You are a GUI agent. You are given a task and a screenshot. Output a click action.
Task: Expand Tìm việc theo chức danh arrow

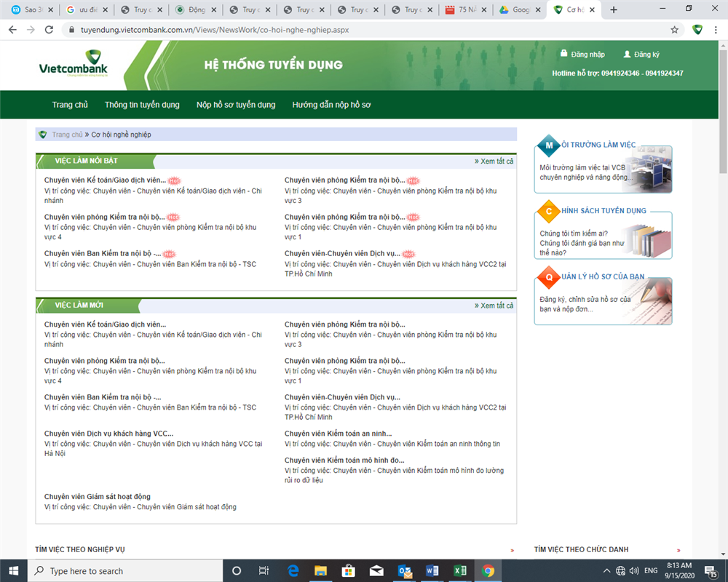click(678, 551)
